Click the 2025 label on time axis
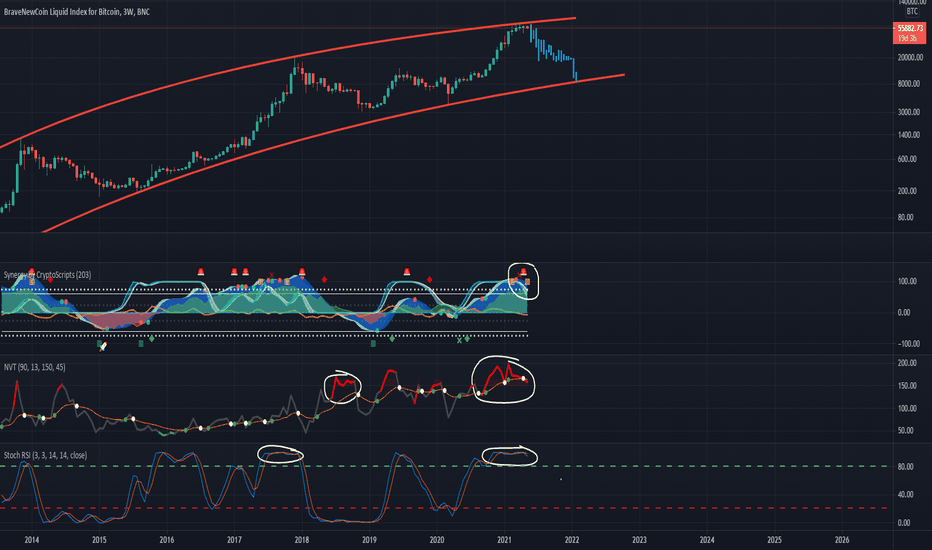 774,540
